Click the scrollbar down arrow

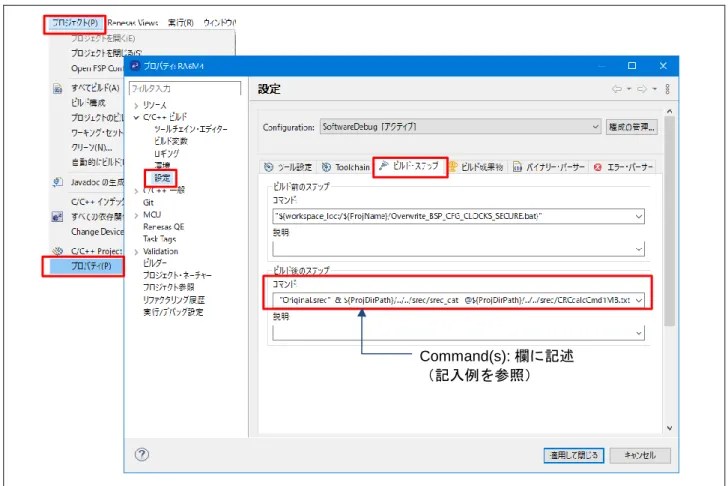[670, 428]
